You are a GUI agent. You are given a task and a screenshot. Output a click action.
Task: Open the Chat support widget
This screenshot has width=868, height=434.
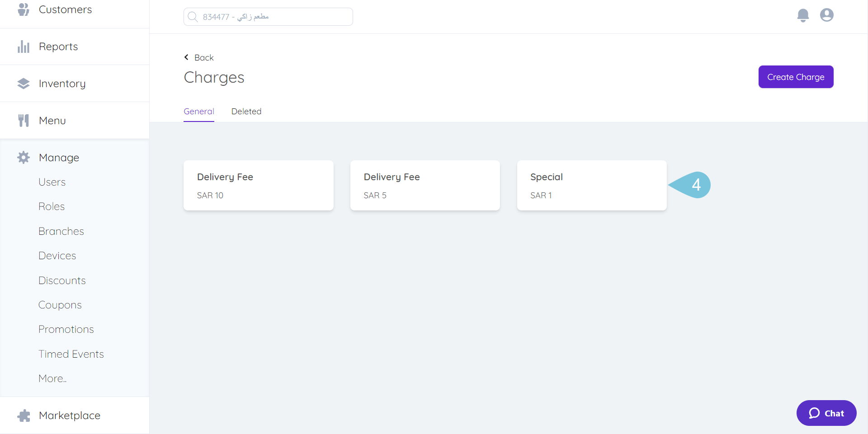[x=826, y=413]
